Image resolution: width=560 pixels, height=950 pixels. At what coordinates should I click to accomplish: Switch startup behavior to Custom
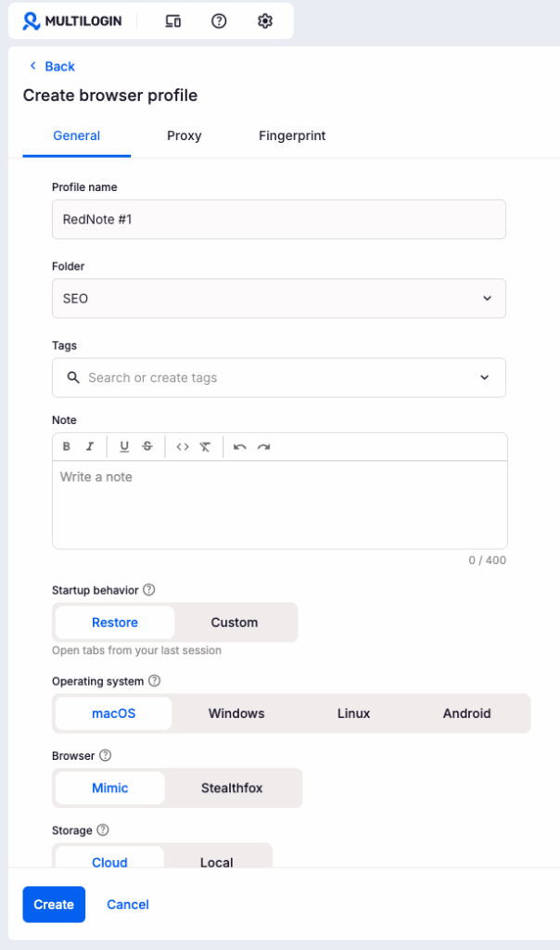click(x=235, y=622)
